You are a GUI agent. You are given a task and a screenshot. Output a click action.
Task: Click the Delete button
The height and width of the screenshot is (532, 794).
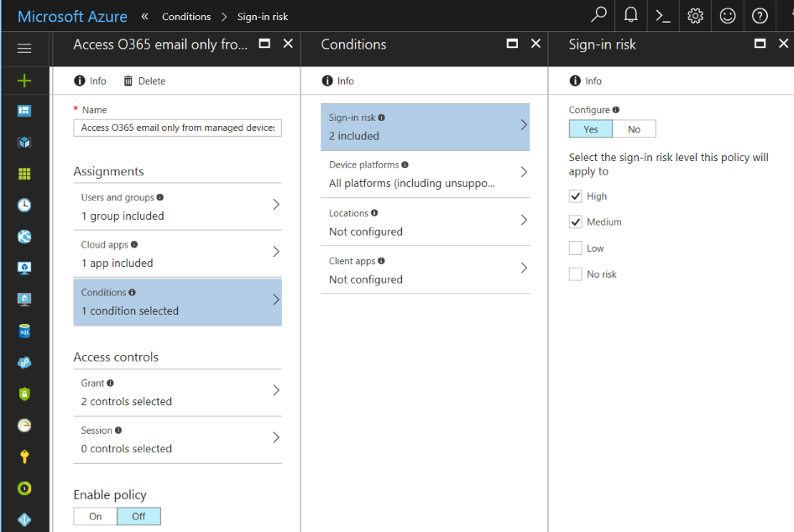pos(144,81)
